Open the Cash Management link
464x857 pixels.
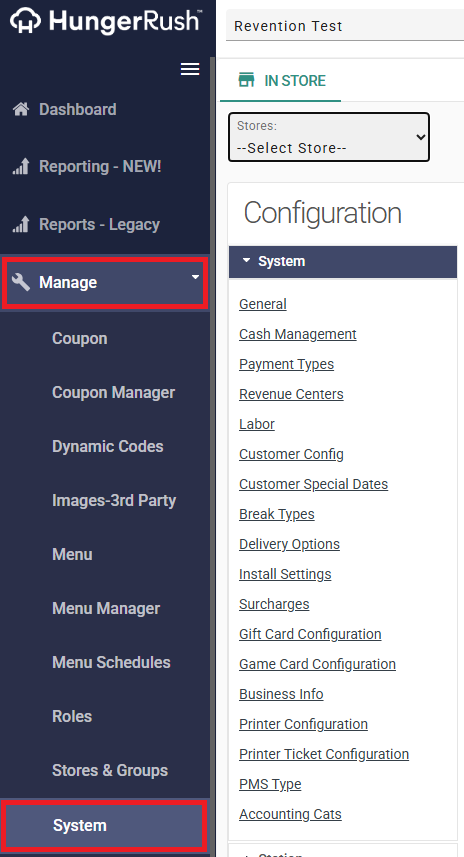click(x=297, y=334)
